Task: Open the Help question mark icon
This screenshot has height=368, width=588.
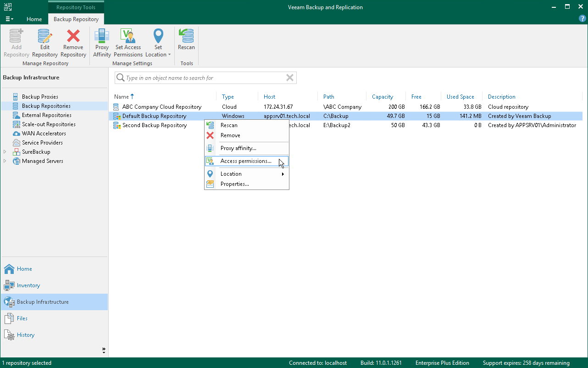Action: [x=582, y=19]
